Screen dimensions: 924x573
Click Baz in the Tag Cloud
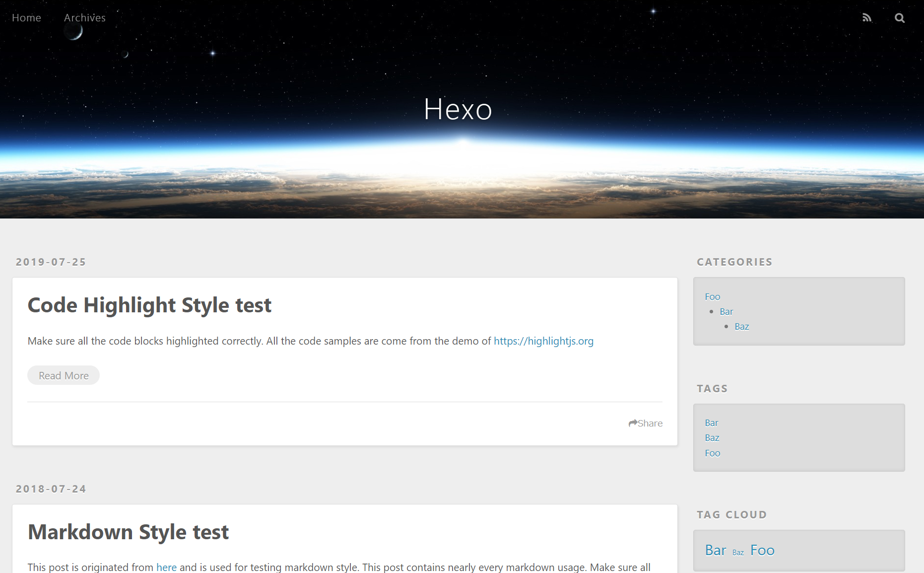click(x=738, y=553)
